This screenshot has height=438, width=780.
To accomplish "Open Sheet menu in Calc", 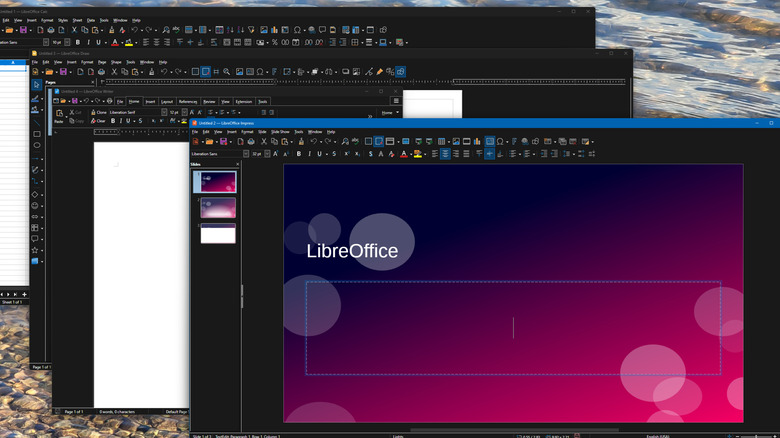I will click(77, 20).
